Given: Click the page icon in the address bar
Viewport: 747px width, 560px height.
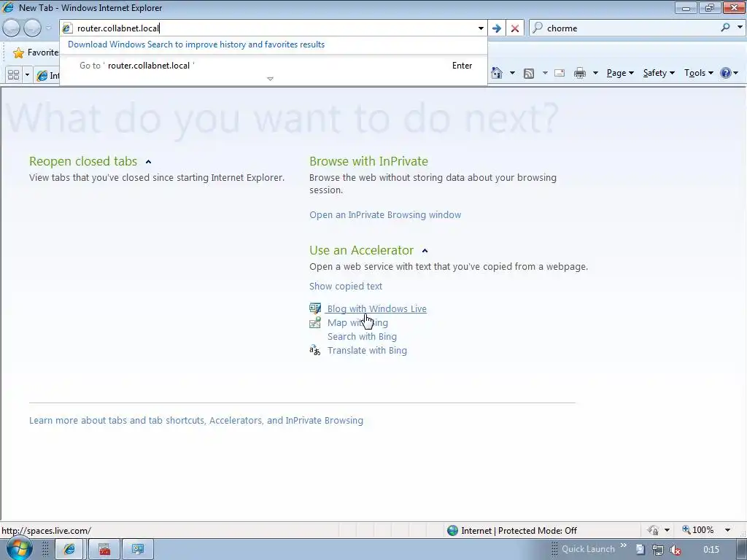Looking at the screenshot, I should (67, 28).
